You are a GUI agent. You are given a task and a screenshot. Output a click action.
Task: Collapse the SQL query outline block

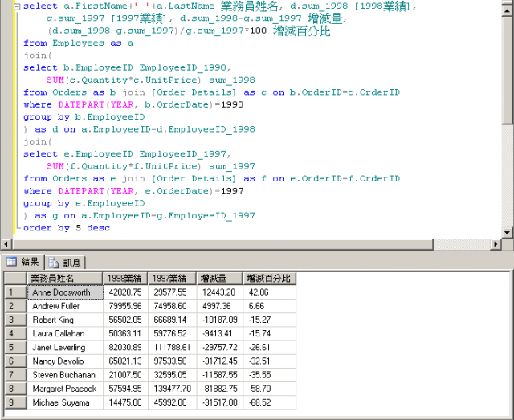coord(17,6)
